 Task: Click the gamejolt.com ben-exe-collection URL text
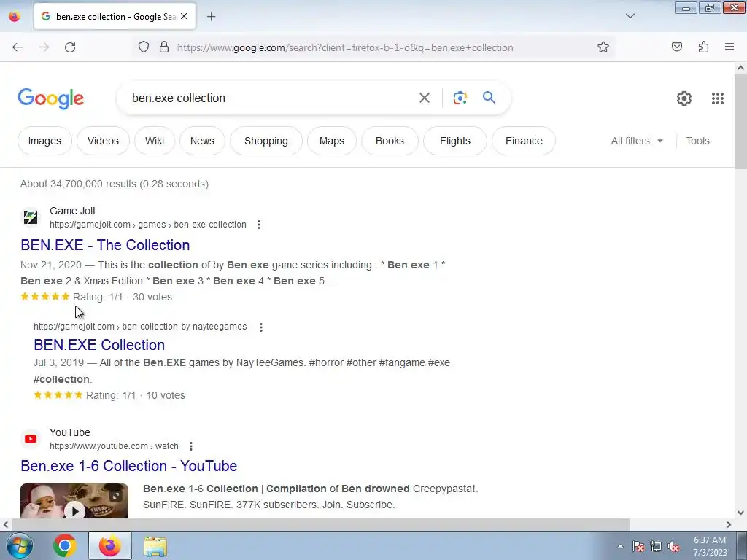point(148,225)
